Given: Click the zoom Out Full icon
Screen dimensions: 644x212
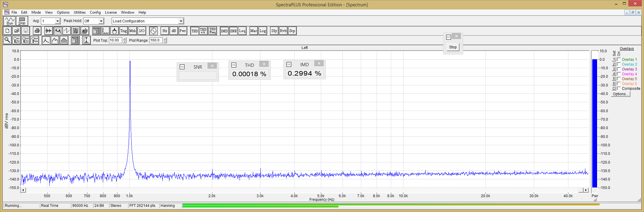Looking at the screenshot, I should (35, 40).
